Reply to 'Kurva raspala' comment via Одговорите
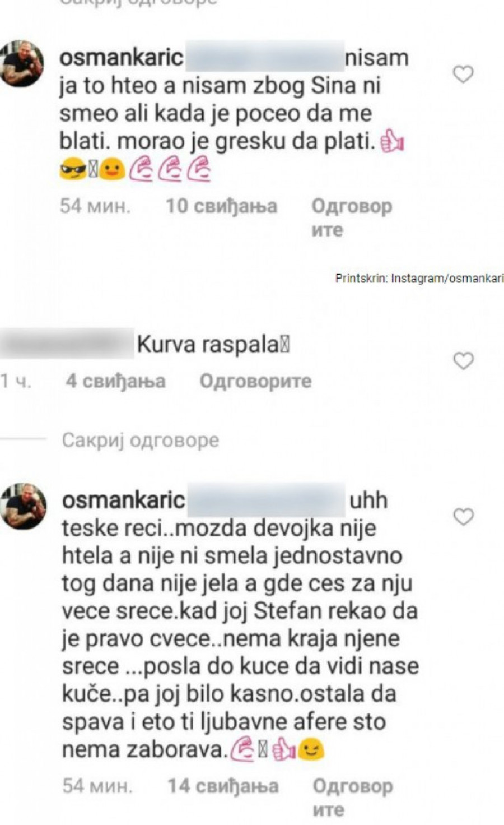 tap(255, 381)
